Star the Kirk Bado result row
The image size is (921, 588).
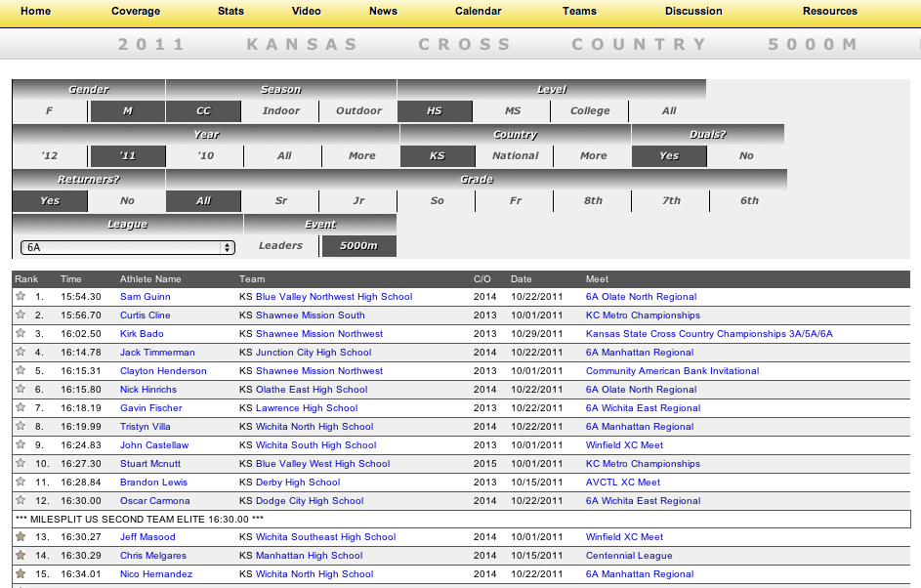point(21,333)
